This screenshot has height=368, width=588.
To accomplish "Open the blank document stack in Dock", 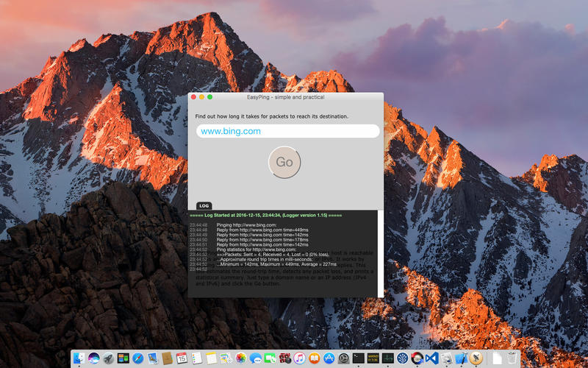I will pyautogui.click(x=497, y=358).
